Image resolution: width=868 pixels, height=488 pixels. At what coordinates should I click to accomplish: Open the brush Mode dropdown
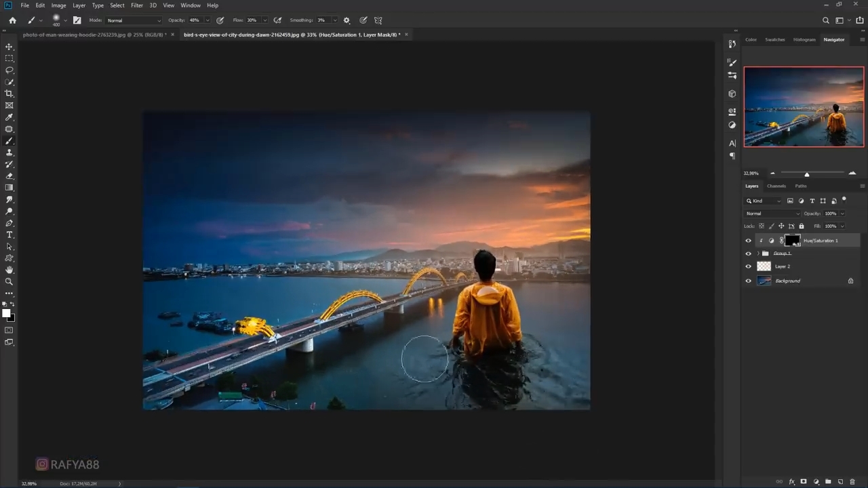(x=134, y=20)
